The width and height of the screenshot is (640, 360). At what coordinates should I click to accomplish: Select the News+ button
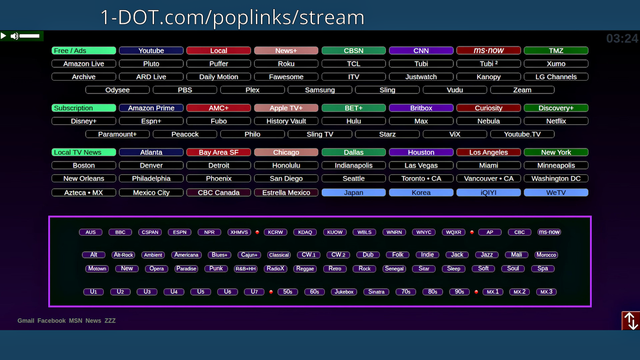coord(286,51)
